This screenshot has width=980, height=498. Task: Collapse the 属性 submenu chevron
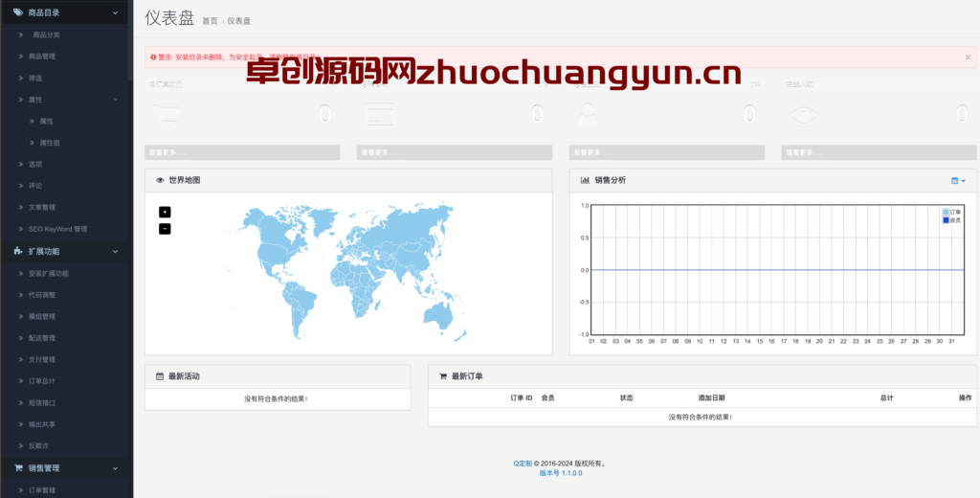pyautogui.click(x=116, y=100)
